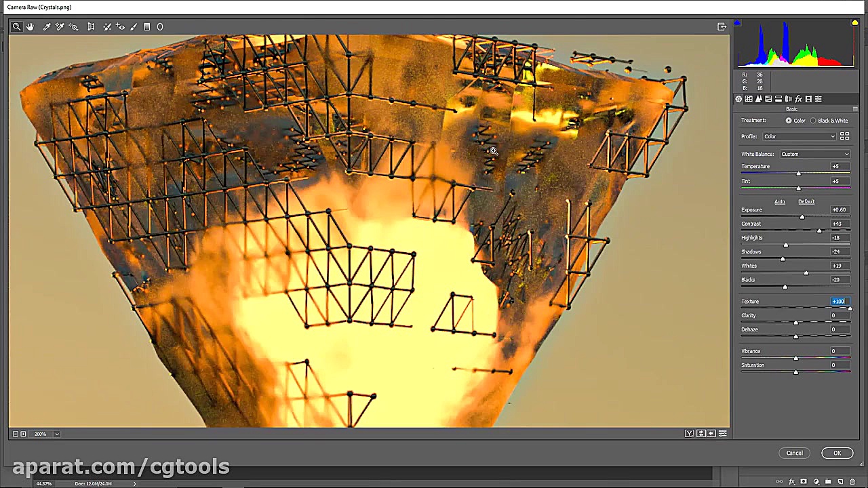This screenshot has height=488, width=868.
Task: Click the Exposure slider handle
Action: coord(802,217)
